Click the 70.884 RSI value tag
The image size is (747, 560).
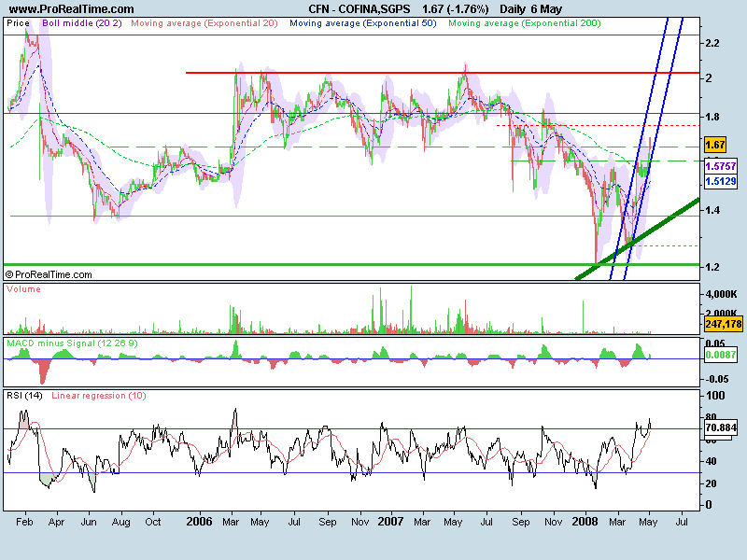click(720, 428)
